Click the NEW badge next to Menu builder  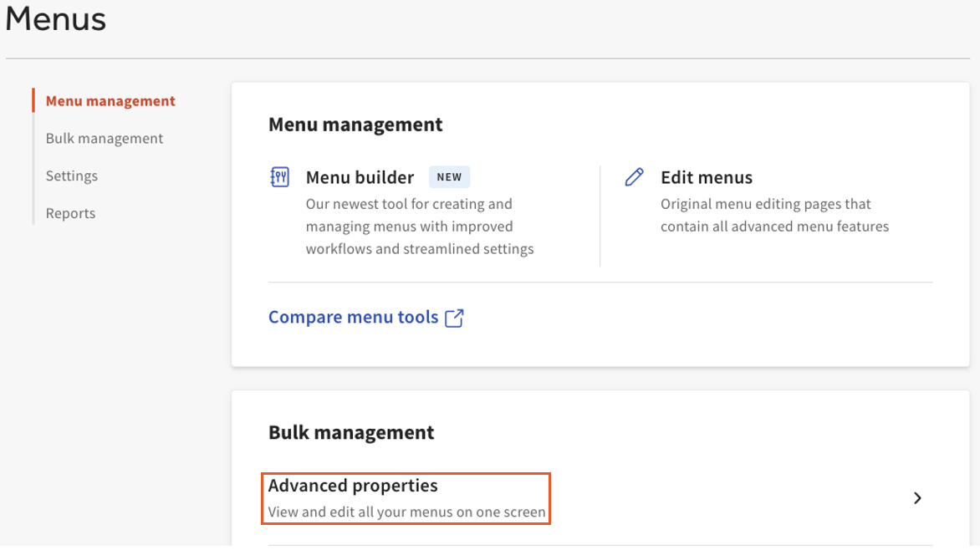click(x=449, y=177)
